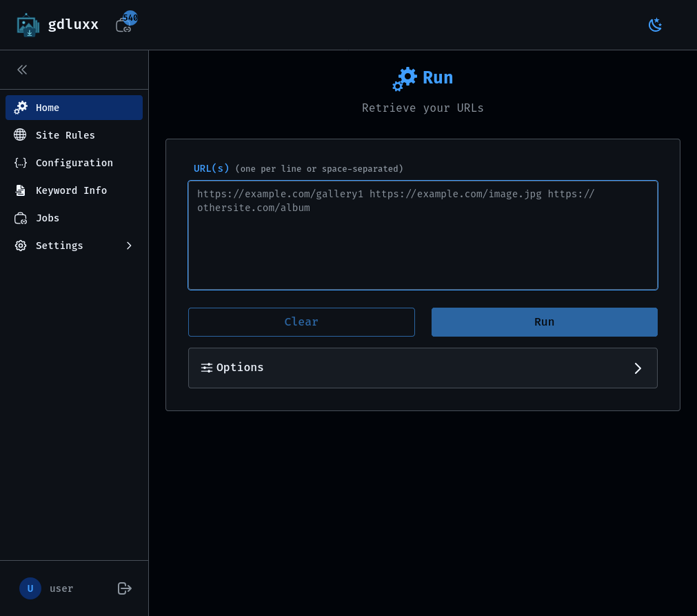The width and height of the screenshot is (697, 616).
Task: Click the Options sliders icon
Action: (206, 368)
